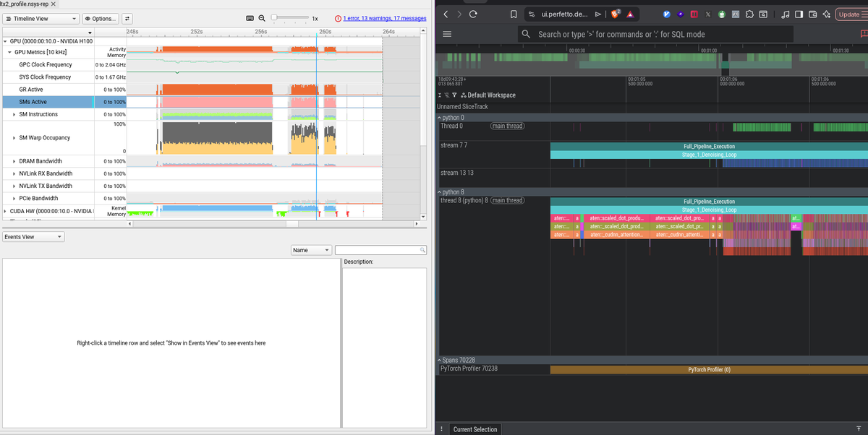The image size is (868, 435).
Task: Click the browser bookmark icon
Action: [x=513, y=14]
